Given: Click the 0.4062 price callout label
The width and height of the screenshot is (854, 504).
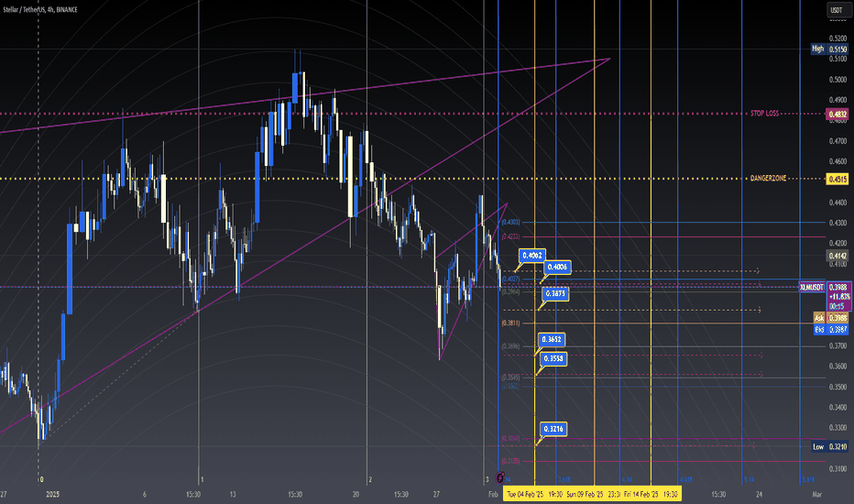Looking at the screenshot, I should pyautogui.click(x=531, y=255).
